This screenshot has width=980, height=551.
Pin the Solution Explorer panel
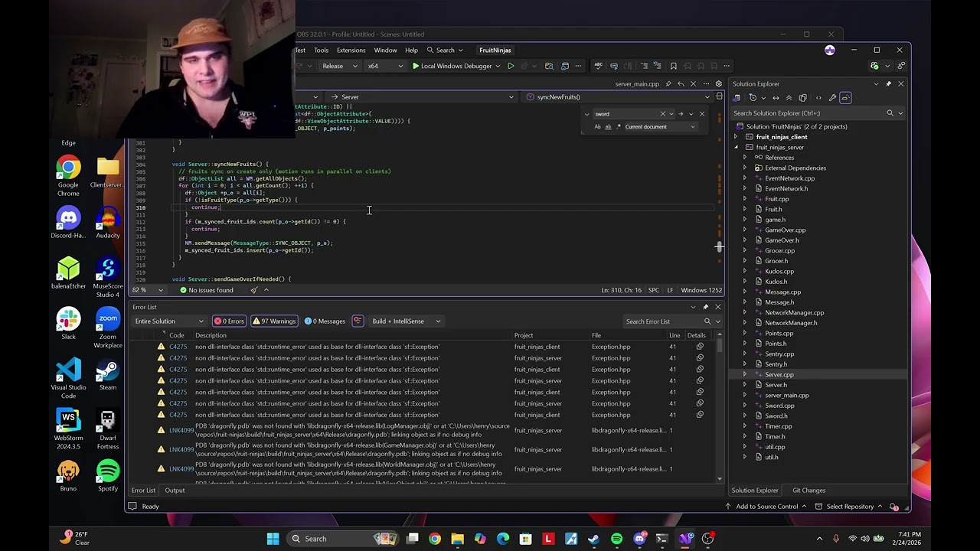pyautogui.click(x=888, y=83)
